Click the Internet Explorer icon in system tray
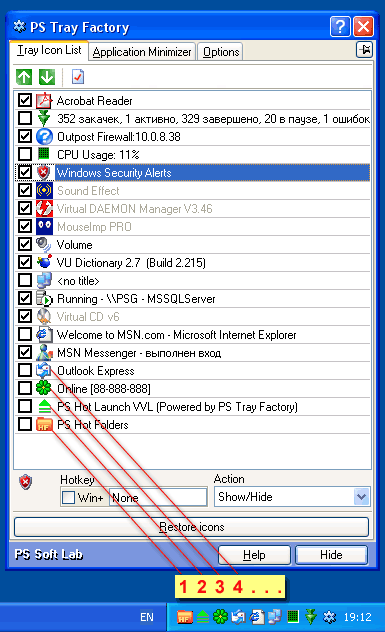The height and width of the screenshot is (632, 385). click(257, 617)
